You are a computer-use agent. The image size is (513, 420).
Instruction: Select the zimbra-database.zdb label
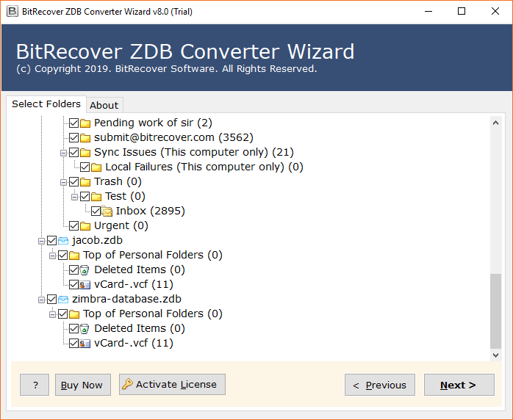pos(126,299)
